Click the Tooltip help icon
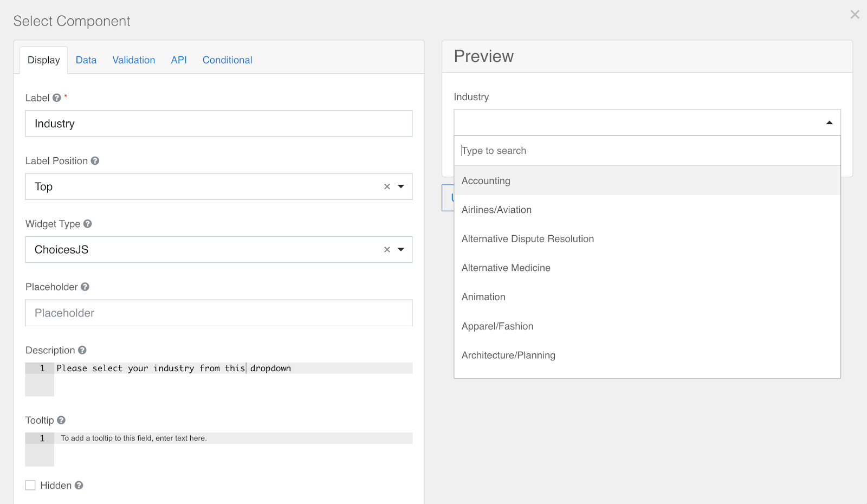Viewport: 867px width, 504px height. [x=61, y=420]
